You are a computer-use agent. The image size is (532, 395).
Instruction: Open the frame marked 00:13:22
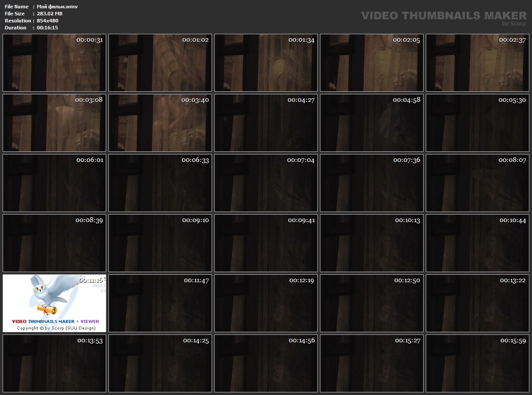pyautogui.click(x=478, y=303)
